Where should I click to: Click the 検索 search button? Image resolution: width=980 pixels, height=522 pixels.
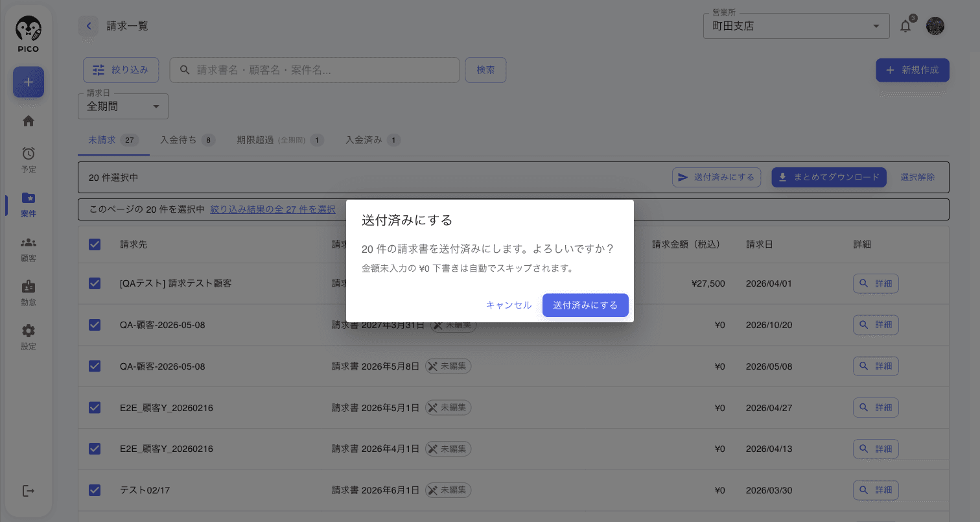pos(485,70)
